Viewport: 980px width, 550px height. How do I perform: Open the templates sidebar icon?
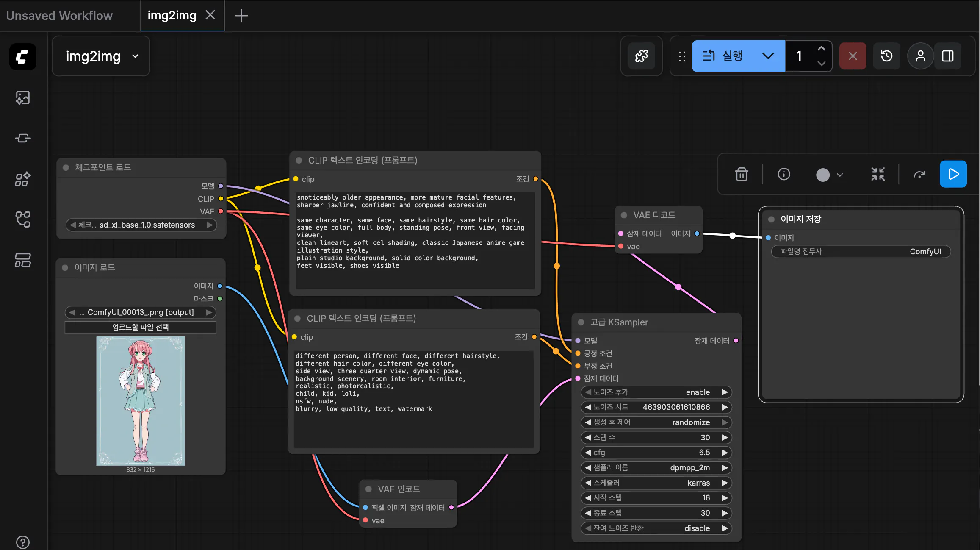pos(23,260)
